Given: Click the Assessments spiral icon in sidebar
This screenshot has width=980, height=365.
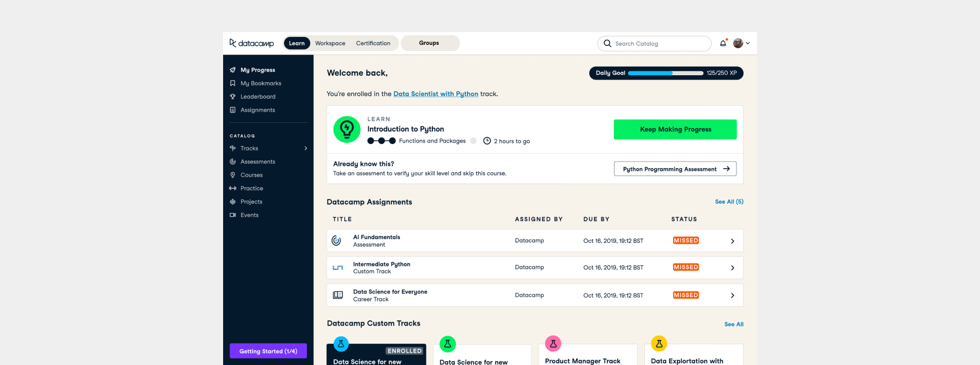Looking at the screenshot, I should 233,162.
